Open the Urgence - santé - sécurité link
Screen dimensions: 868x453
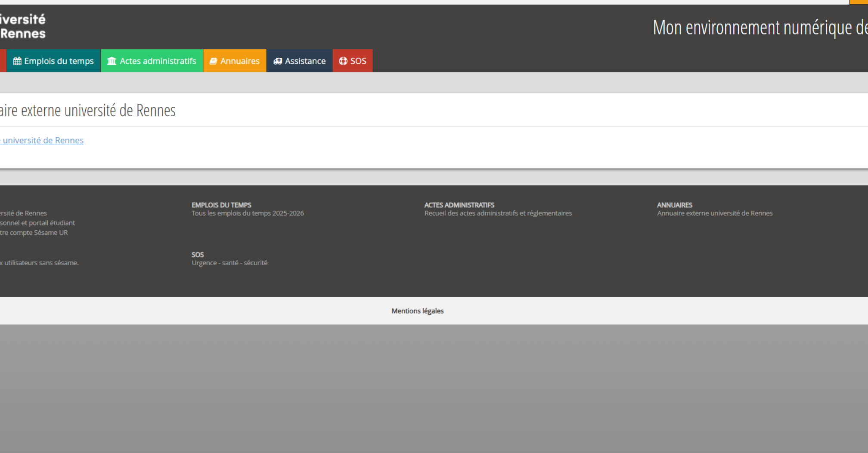[x=229, y=263]
